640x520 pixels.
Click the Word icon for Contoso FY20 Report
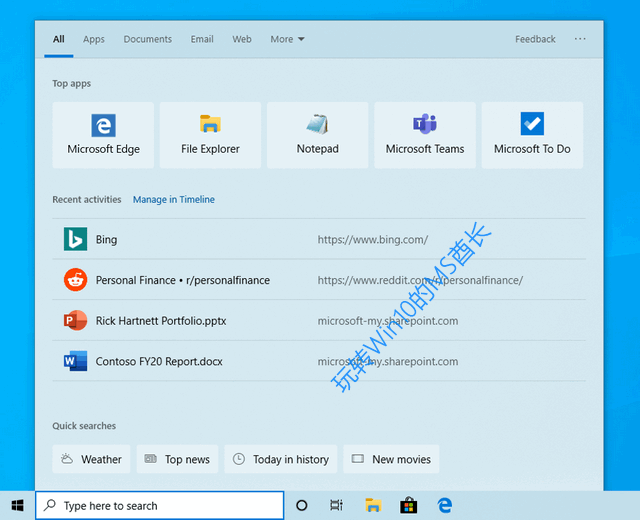point(76,361)
